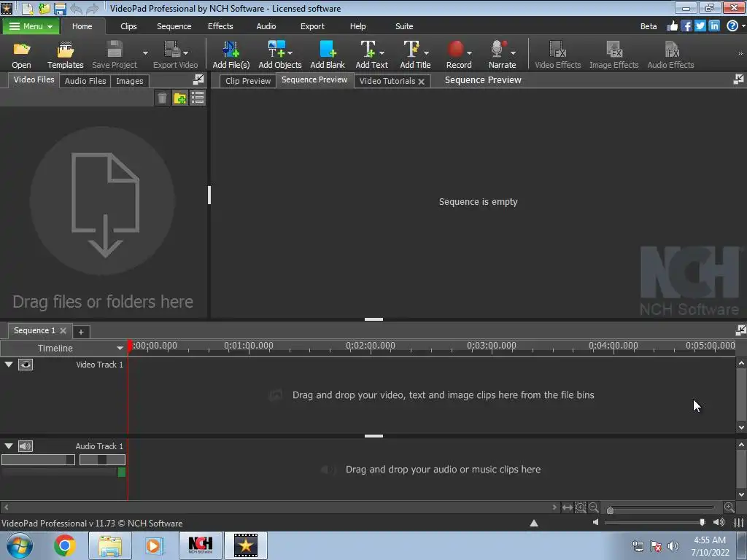Click the new folder icon in file bin
747x560 pixels.
180,98
